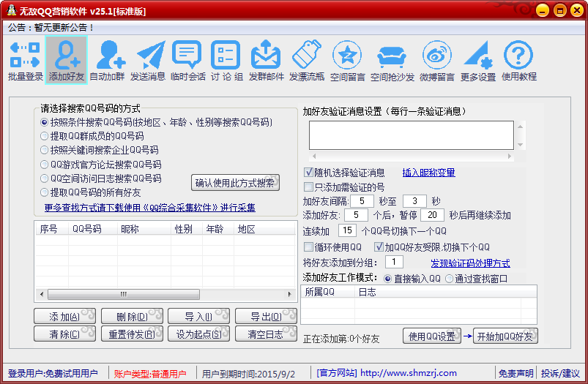Select the 添加好友 add friend icon
Screen dimensions: 588x384
(x=67, y=60)
